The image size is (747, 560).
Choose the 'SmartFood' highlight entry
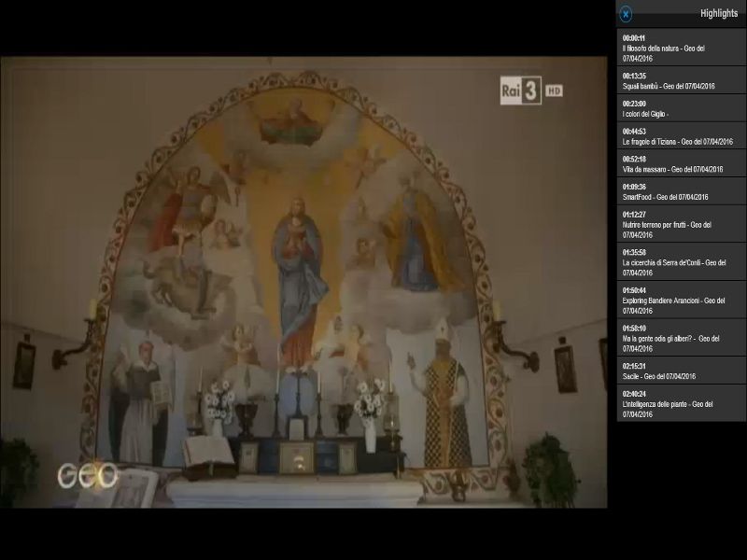tap(682, 191)
